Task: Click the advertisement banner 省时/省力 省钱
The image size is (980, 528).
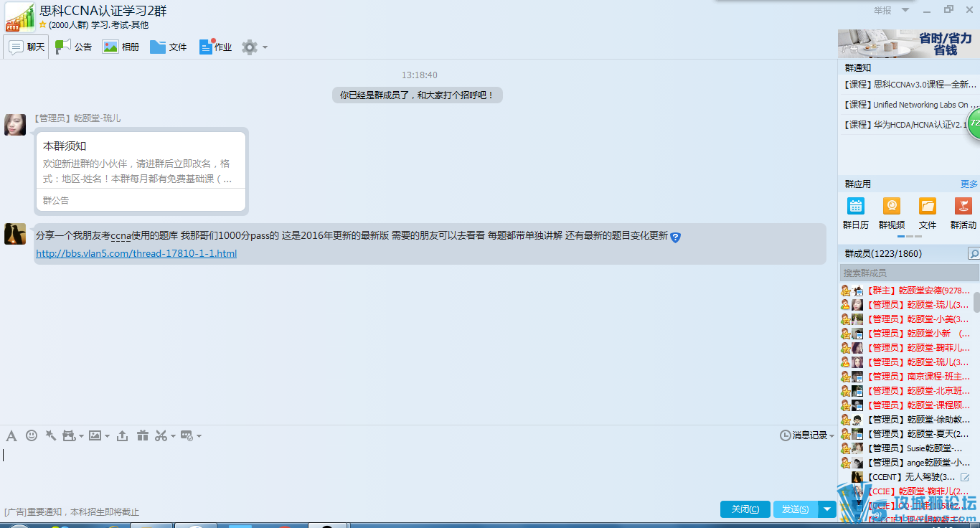Action: pyautogui.click(x=909, y=44)
